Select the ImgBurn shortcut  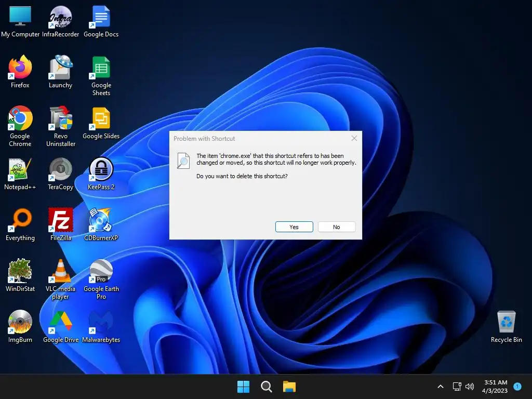20,326
